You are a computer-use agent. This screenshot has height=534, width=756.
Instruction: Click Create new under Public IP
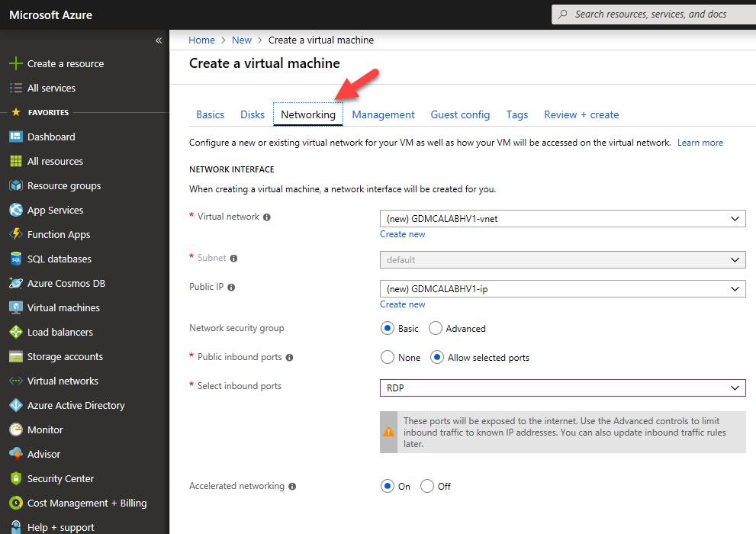[403, 304]
